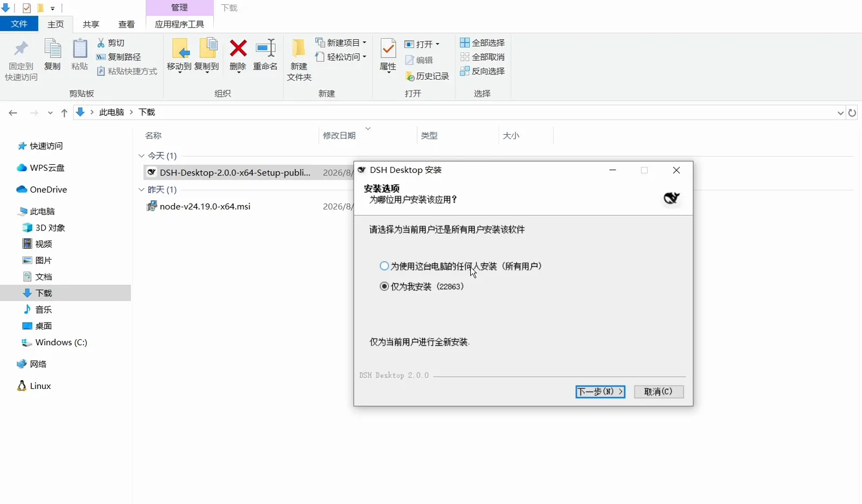The image size is (862, 504).
Task: Click the 下一步(N) button
Action: click(x=600, y=391)
